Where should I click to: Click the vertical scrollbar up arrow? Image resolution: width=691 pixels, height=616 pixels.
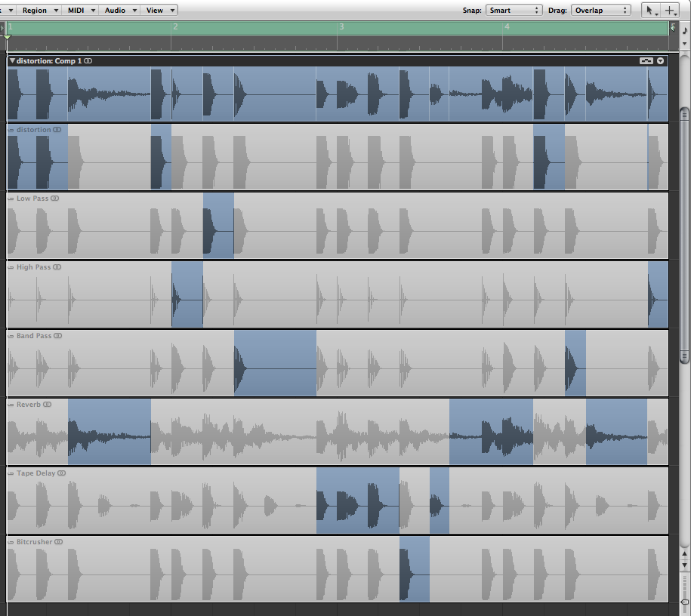coord(684,553)
